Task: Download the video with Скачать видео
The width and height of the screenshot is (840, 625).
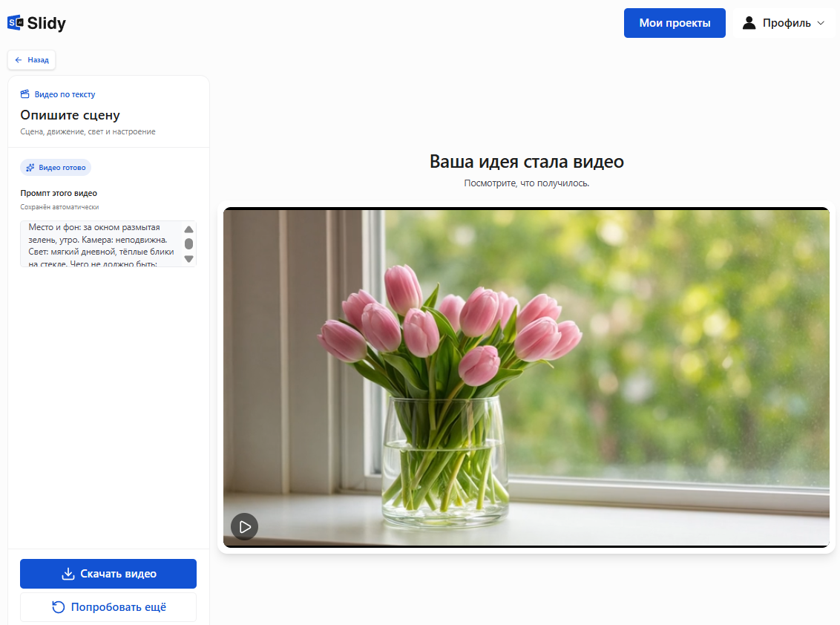Action: (108, 574)
